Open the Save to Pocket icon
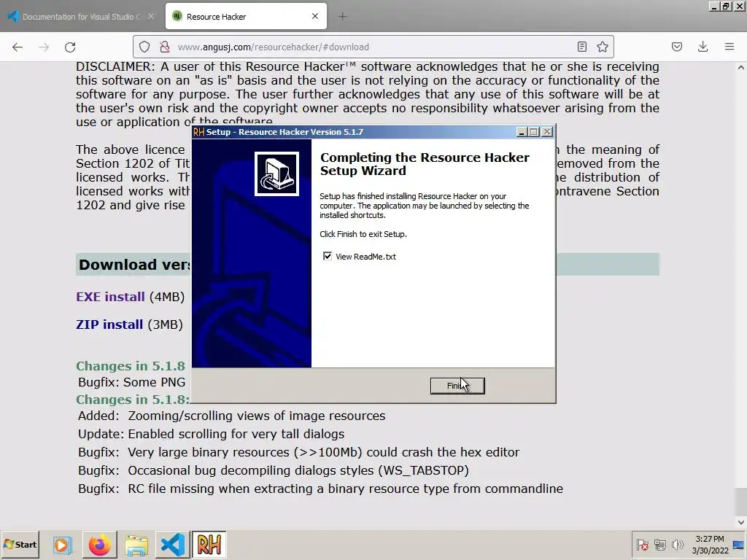This screenshot has width=747, height=560. [x=677, y=47]
